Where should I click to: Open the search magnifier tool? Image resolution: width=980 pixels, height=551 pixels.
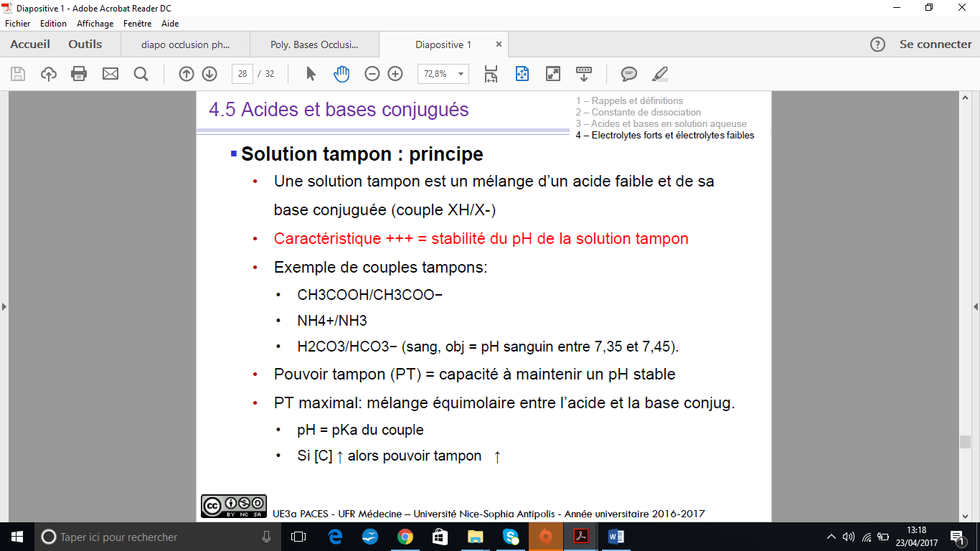click(141, 74)
